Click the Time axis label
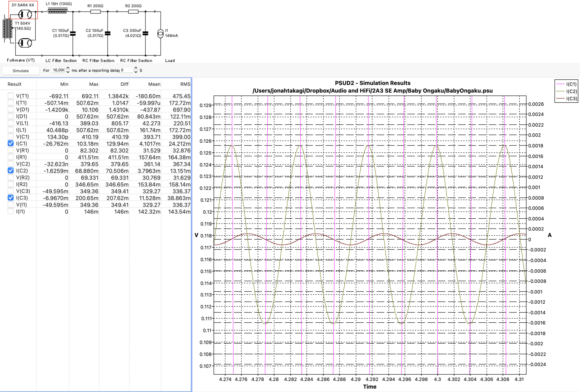The height and width of the screenshot is (392, 580). click(x=370, y=387)
